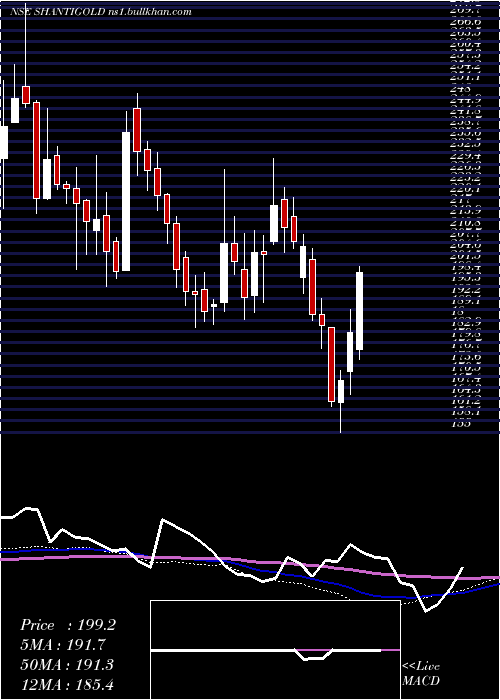Click the <<Live MACD label
Screen dimensions: 500x700
pos(421,674)
